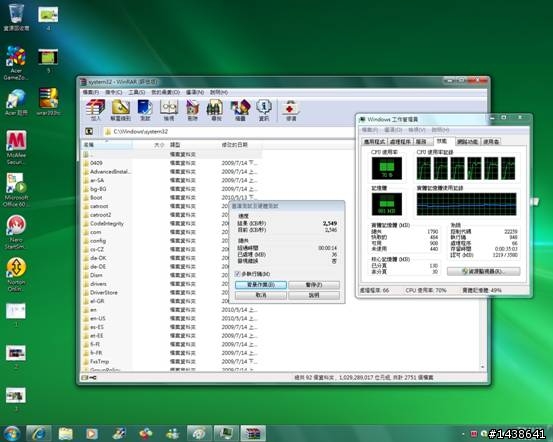Select desktop image thumbnail labeled 4
Screen dimensions: 553x442
pos(48,17)
